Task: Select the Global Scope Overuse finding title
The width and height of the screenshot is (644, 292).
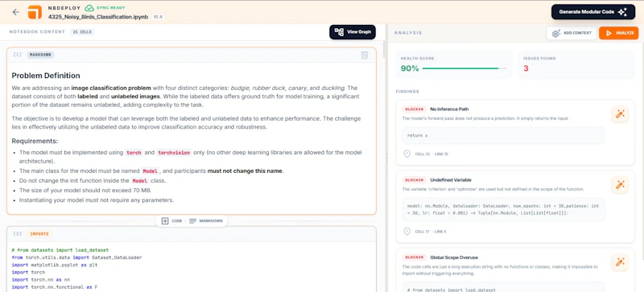Action: pos(454,257)
